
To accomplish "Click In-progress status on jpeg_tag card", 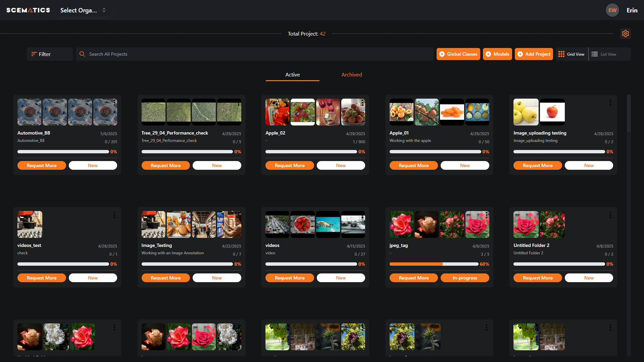I will (x=465, y=278).
